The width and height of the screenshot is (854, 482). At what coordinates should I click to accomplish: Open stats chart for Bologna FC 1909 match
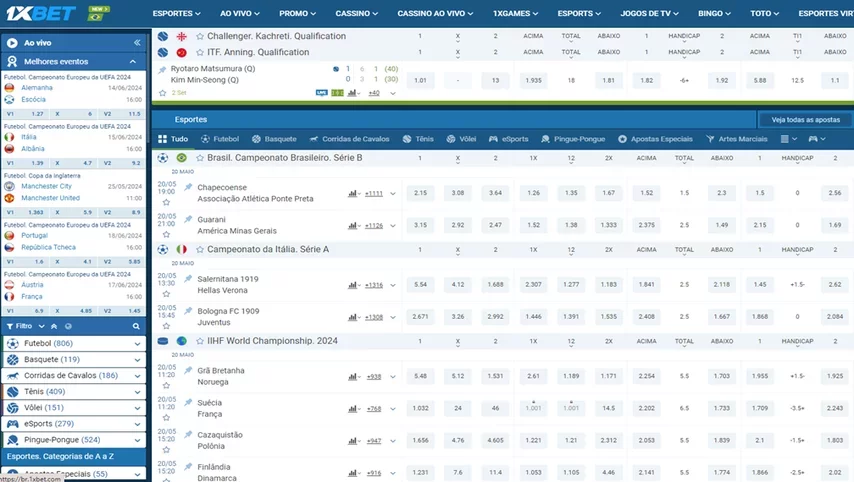point(353,317)
